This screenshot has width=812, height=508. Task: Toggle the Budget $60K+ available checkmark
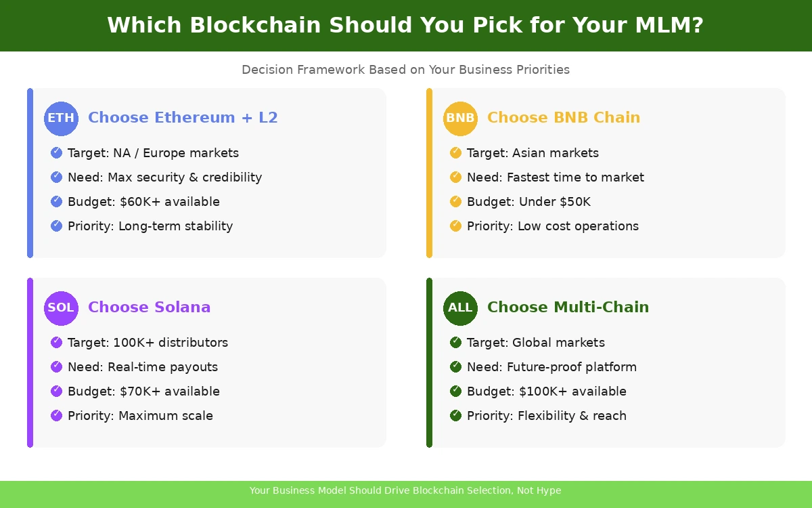[x=57, y=202]
